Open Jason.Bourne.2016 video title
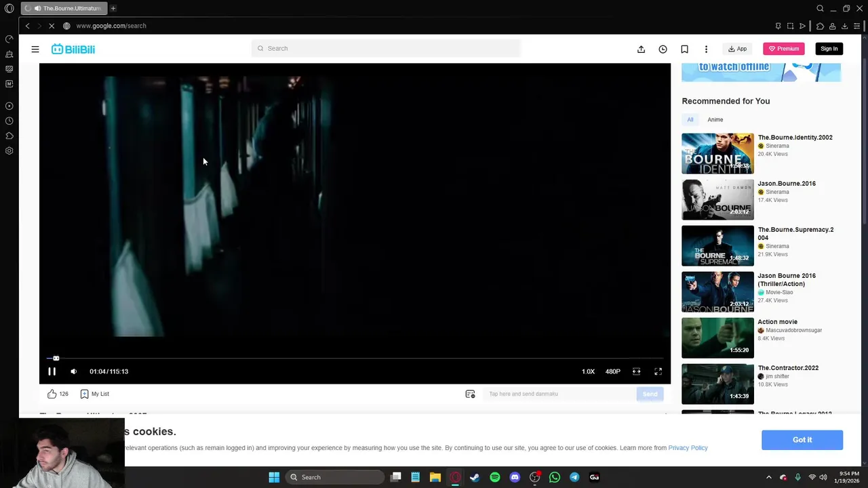 point(787,184)
